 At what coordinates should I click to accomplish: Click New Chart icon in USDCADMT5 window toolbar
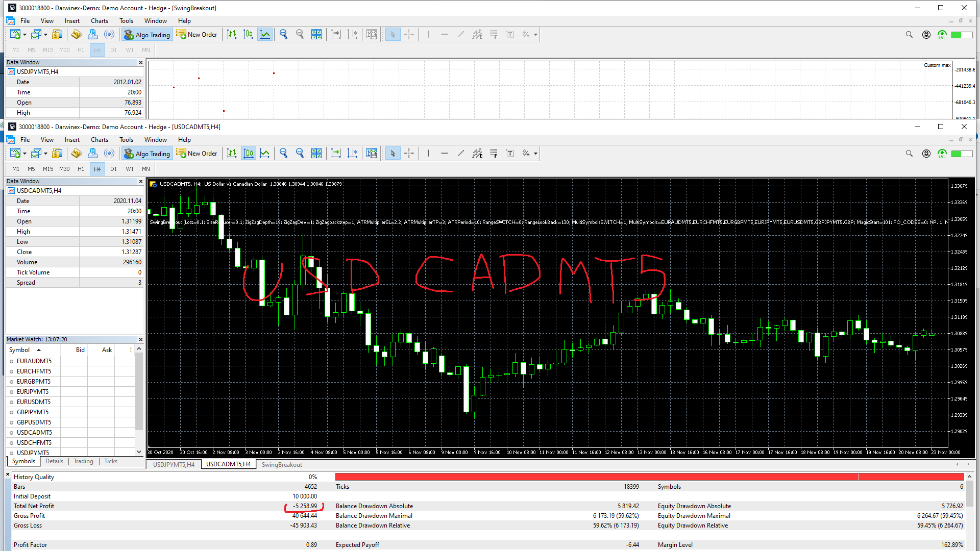pos(15,154)
